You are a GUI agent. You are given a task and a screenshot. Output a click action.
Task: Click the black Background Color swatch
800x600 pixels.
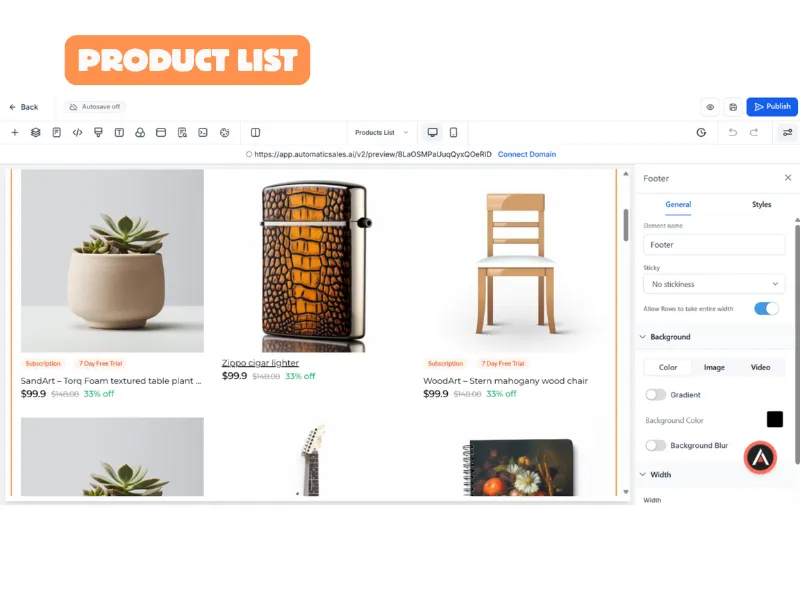[x=774, y=419]
